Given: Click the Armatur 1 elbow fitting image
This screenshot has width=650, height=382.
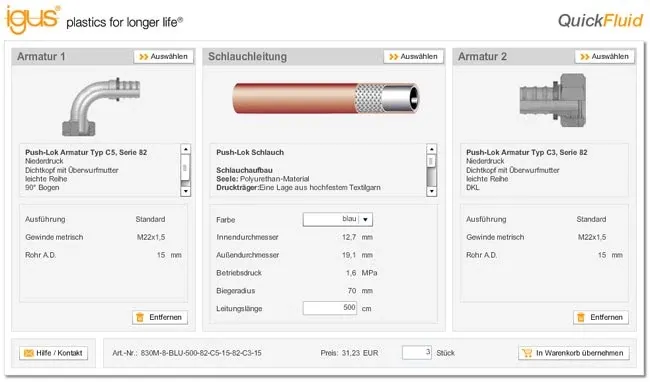Looking at the screenshot, I should click(102, 106).
